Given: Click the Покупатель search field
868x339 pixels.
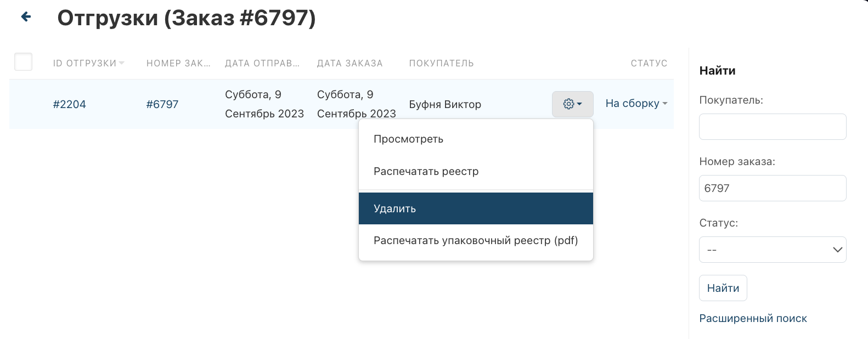Looking at the screenshot, I should click(x=772, y=127).
